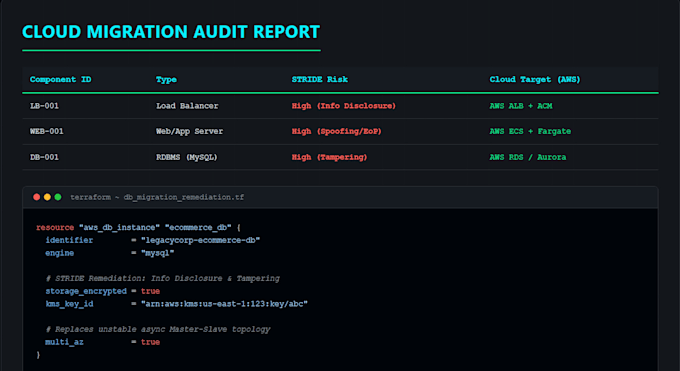The image size is (680, 371).
Task: Click the Load Balancer type cell
Action: (x=187, y=106)
